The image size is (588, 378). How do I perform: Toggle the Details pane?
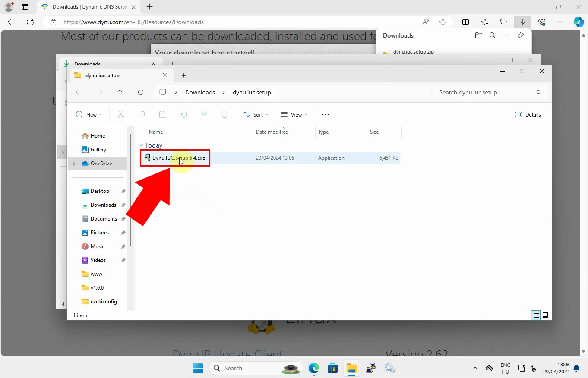528,114
